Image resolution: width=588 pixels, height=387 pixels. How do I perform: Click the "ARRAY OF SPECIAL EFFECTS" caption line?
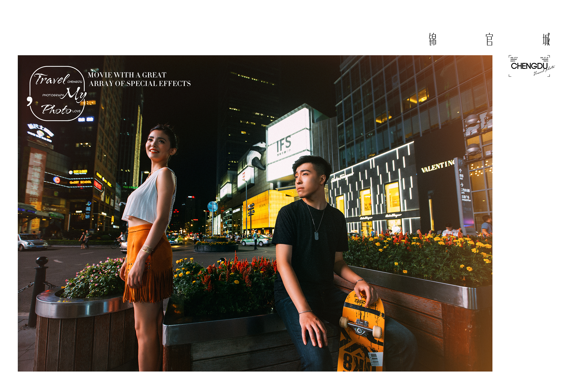click(x=140, y=83)
